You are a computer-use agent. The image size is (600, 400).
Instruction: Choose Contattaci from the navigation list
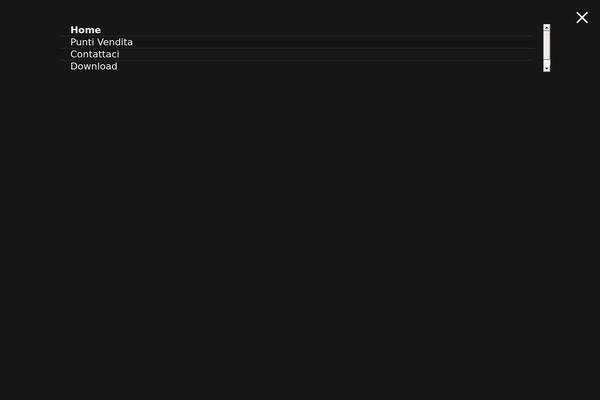click(95, 54)
